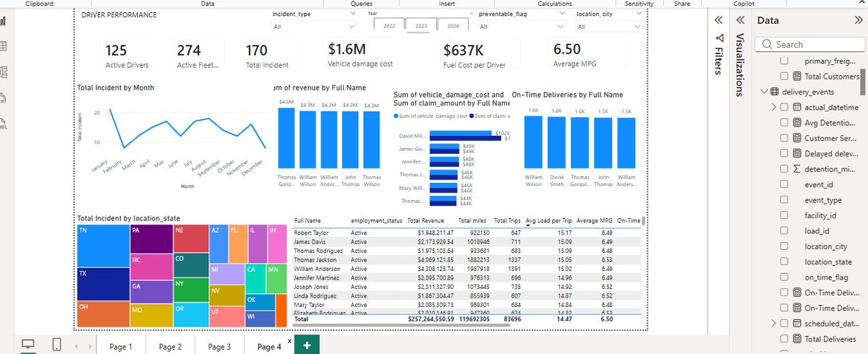Check the location_city field checkbox

tap(784, 246)
